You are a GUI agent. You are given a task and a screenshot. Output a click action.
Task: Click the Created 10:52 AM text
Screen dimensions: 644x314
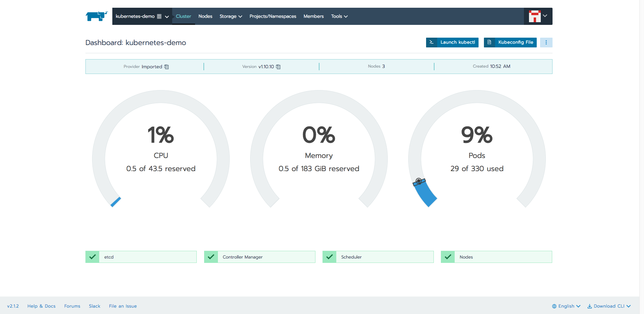click(492, 66)
